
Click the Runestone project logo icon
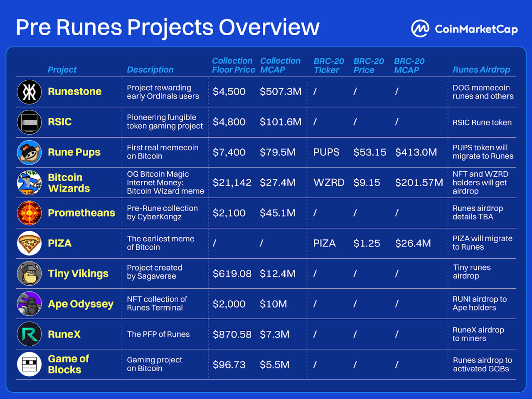coord(29,92)
